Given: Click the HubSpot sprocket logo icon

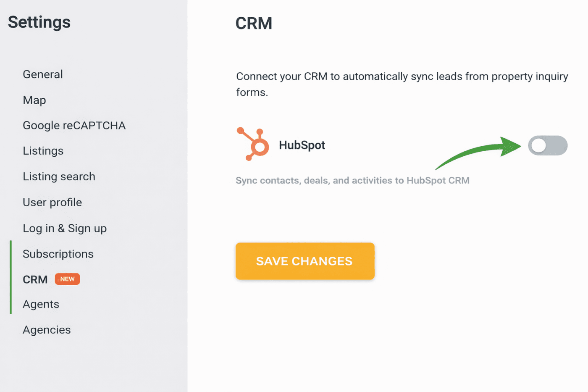Looking at the screenshot, I should tap(253, 144).
